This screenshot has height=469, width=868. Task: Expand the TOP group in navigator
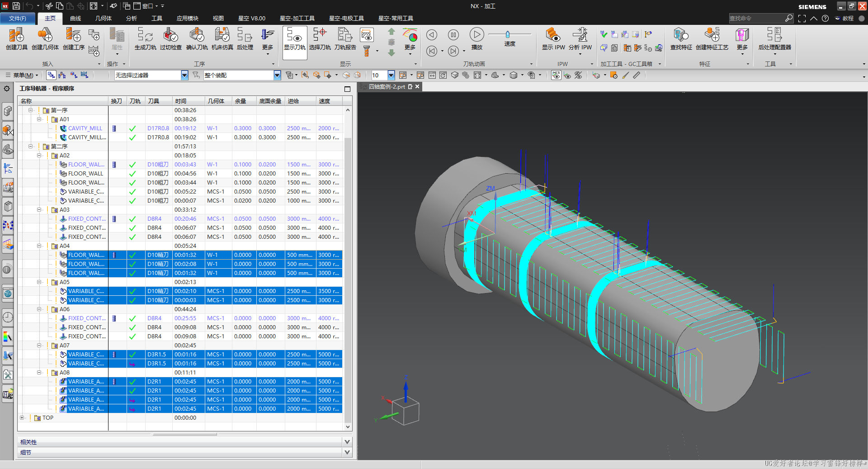[x=22, y=417]
